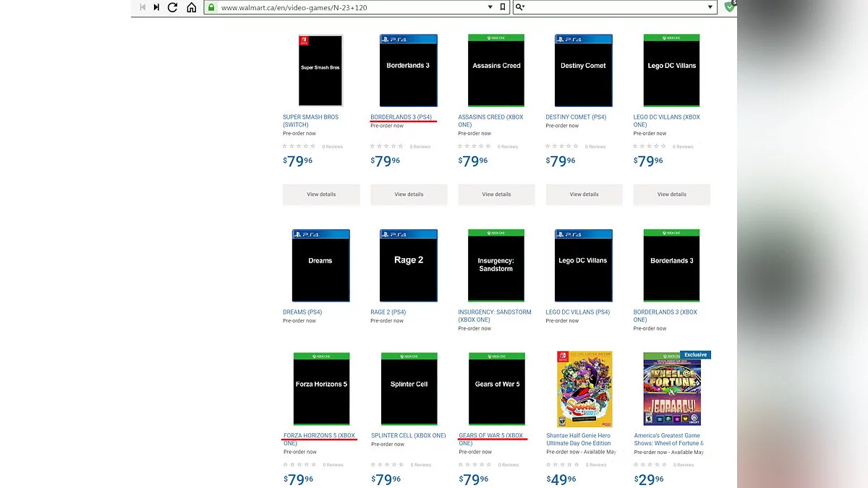Screen dimensions: 868x488
Task: Click into the browser search field
Action: click(615, 7)
